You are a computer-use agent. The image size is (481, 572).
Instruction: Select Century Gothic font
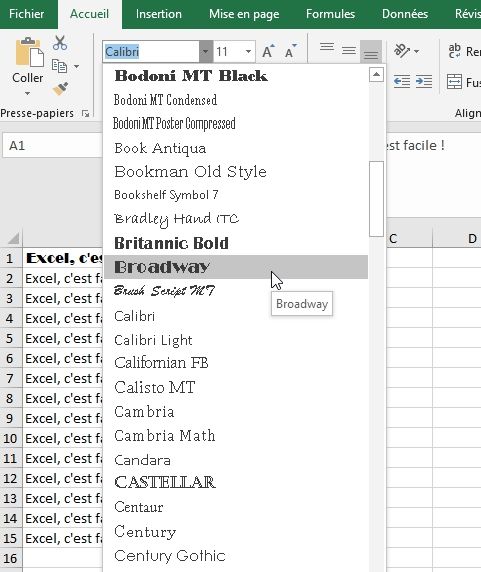(236, 556)
